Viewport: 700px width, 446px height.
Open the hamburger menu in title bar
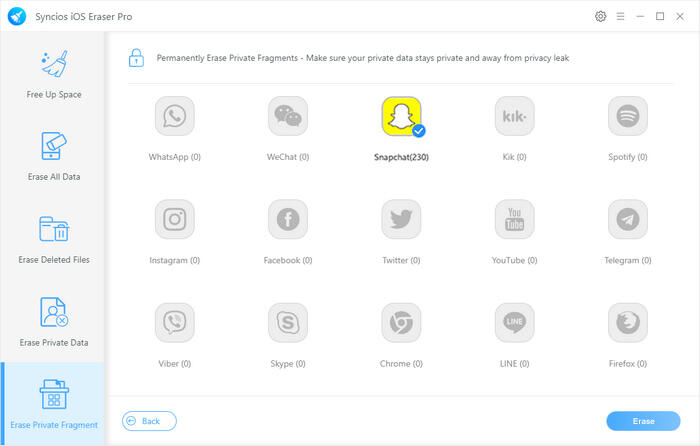(621, 16)
